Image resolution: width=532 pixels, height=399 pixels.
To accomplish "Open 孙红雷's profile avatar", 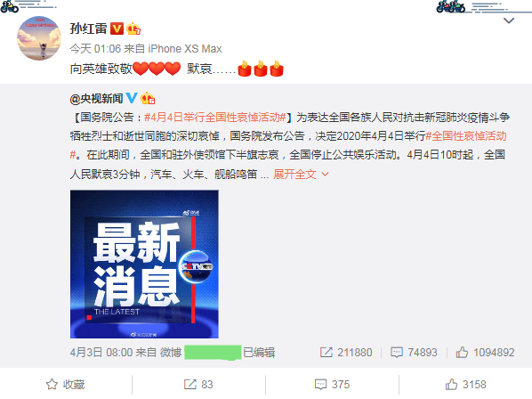I will 39,38.
